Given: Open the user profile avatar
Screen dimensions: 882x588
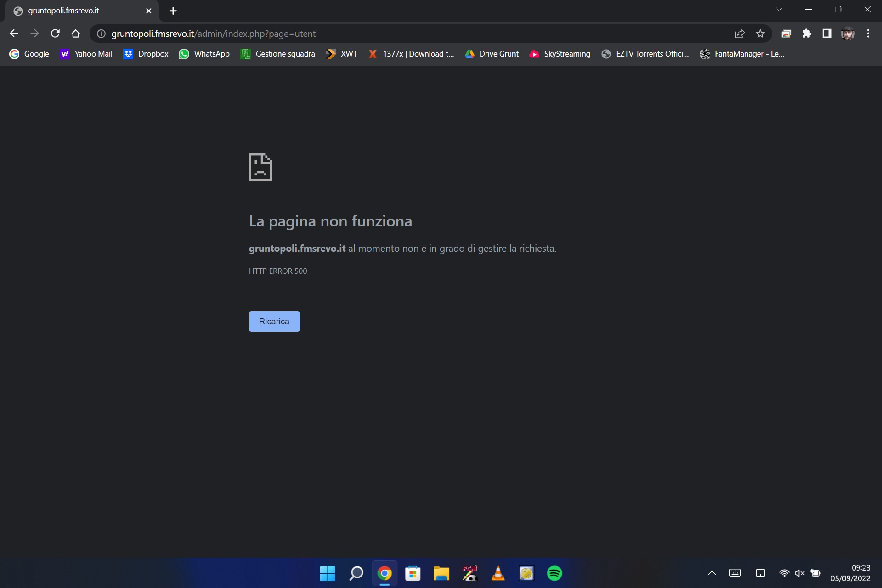Looking at the screenshot, I should click(x=848, y=34).
